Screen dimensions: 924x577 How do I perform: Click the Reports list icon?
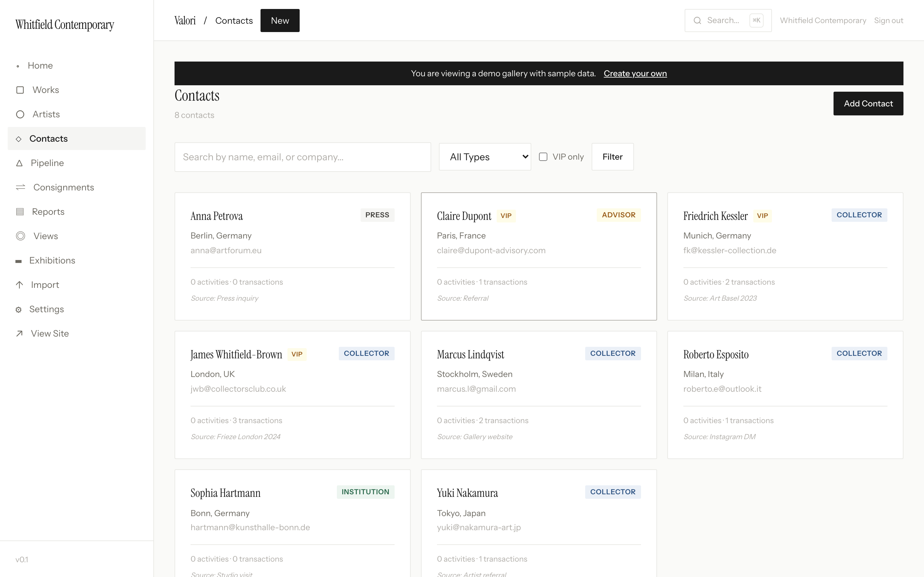coord(20,212)
